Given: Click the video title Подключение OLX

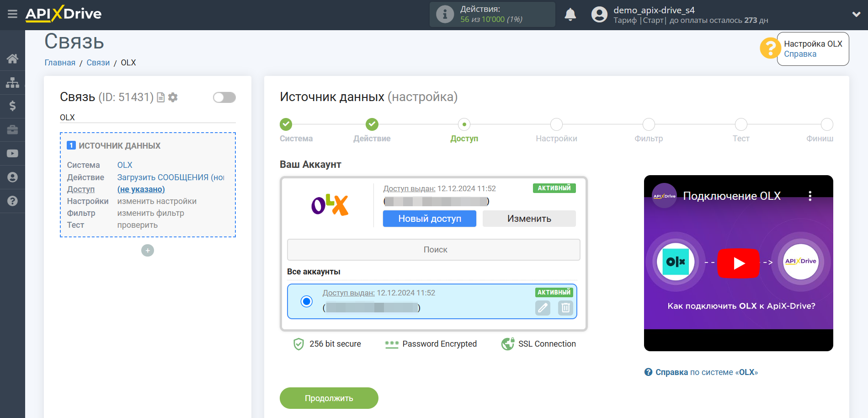Looking at the screenshot, I should tap(732, 196).
